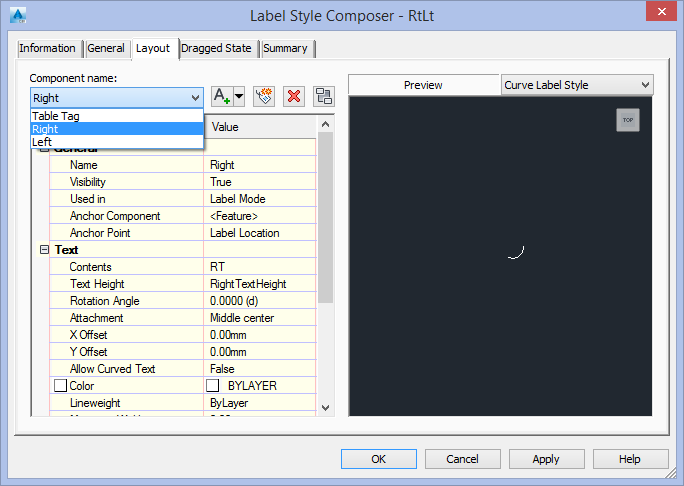This screenshot has width=684, height=486.
Task: Delete component with the red X icon
Action: coord(294,96)
